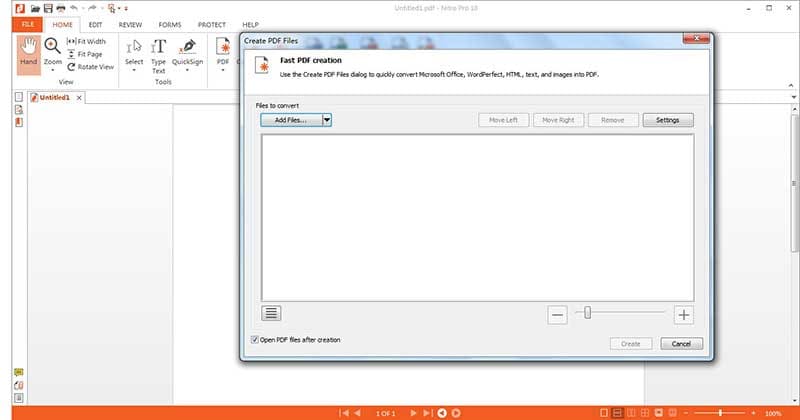800x420 pixels.
Task: Apply Fit Page view
Action: click(x=85, y=54)
